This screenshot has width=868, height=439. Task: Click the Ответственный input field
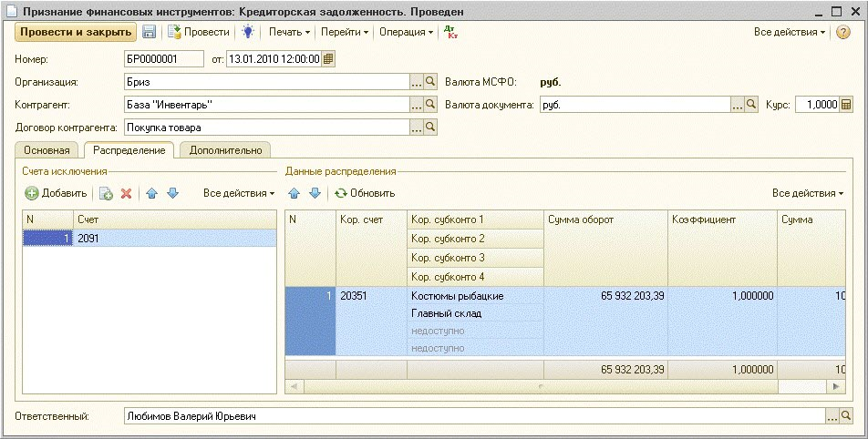[x=474, y=416]
